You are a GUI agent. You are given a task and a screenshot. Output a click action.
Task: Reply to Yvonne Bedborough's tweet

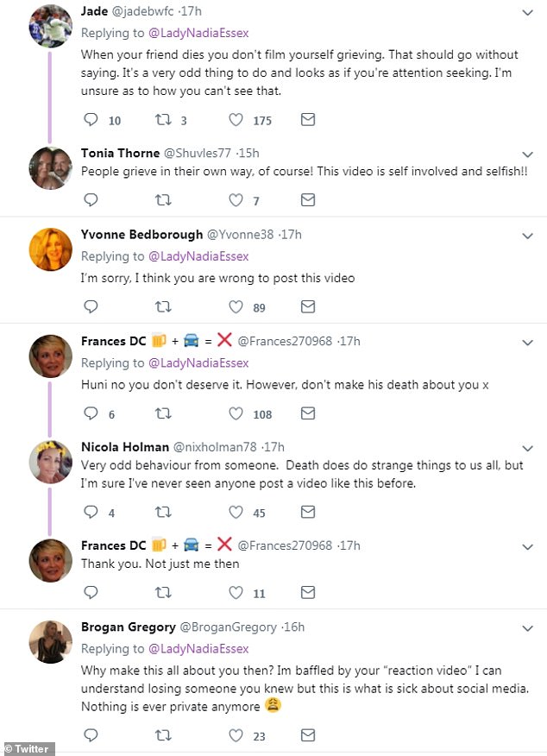click(90, 306)
